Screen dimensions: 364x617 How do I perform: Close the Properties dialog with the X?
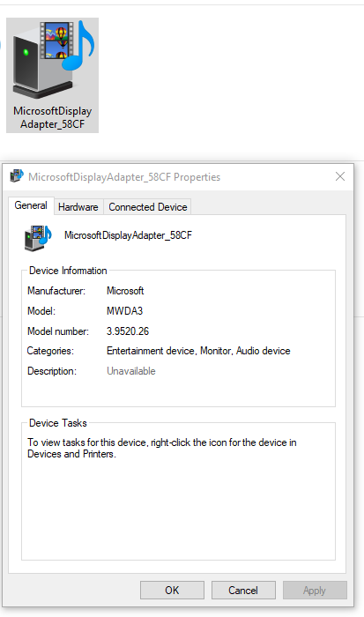coord(340,176)
